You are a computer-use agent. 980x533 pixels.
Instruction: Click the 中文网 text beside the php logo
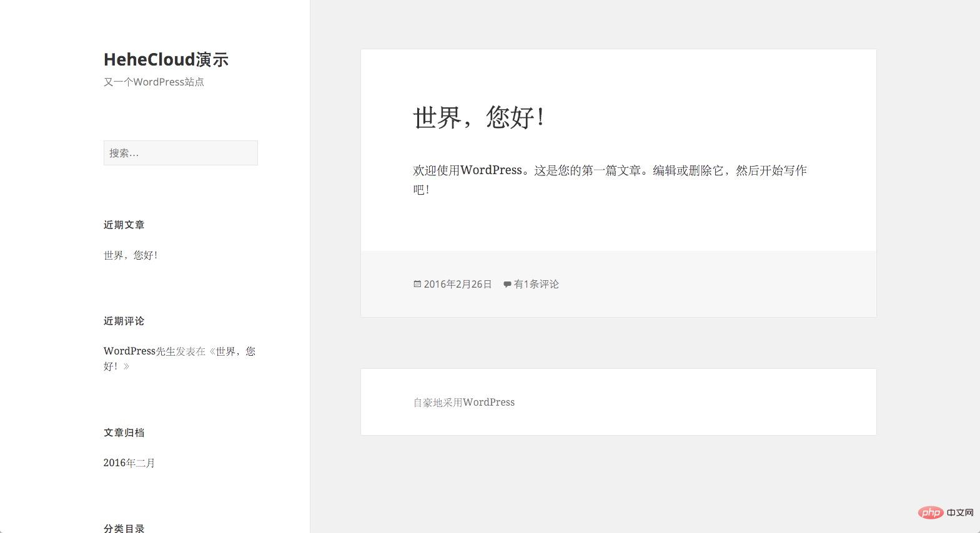(960, 512)
